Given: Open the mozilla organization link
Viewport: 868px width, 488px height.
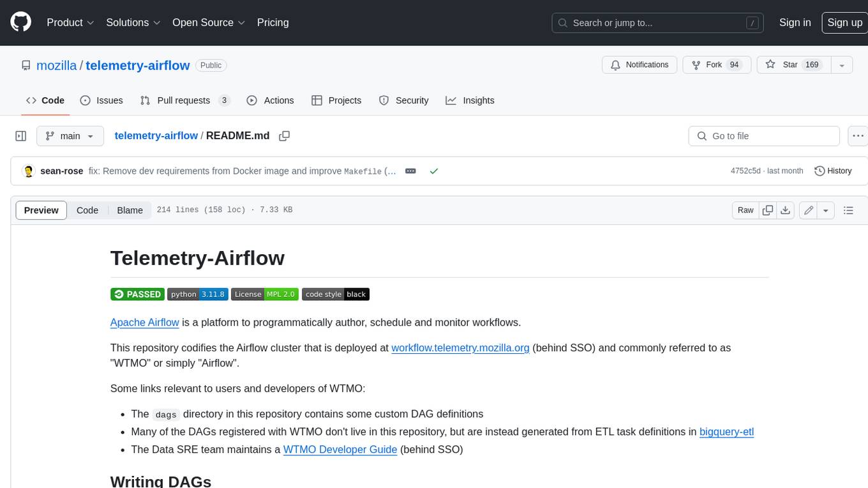Looking at the screenshot, I should [56, 65].
